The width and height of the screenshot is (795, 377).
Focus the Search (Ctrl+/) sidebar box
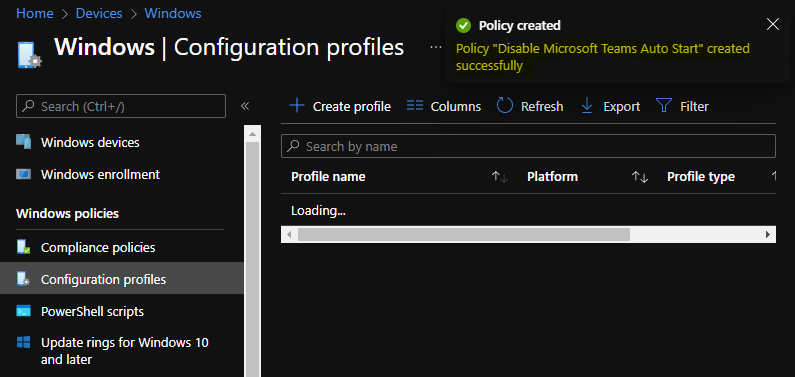tap(121, 106)
